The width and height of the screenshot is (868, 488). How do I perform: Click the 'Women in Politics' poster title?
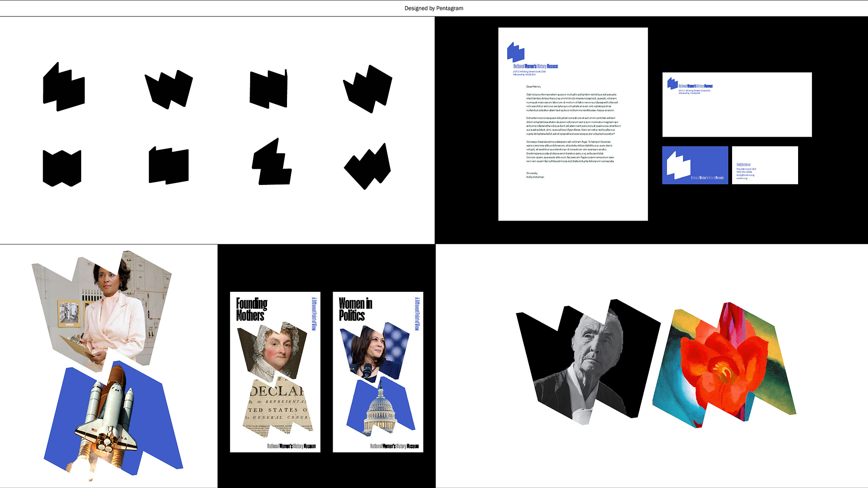click(x=355, y=310)
